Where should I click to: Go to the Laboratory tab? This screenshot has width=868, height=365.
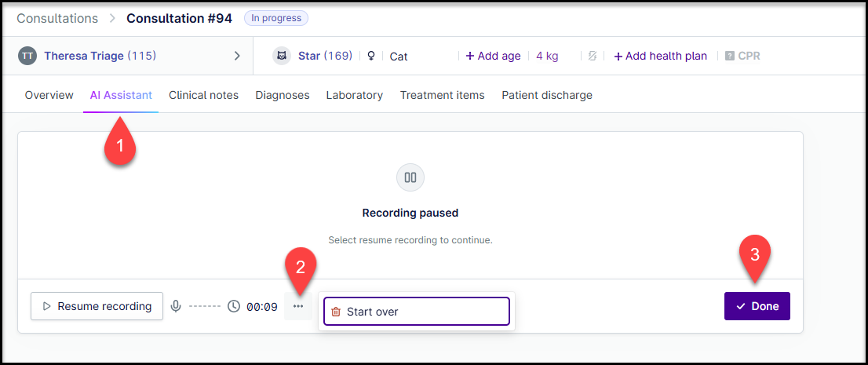click(354, 95)
